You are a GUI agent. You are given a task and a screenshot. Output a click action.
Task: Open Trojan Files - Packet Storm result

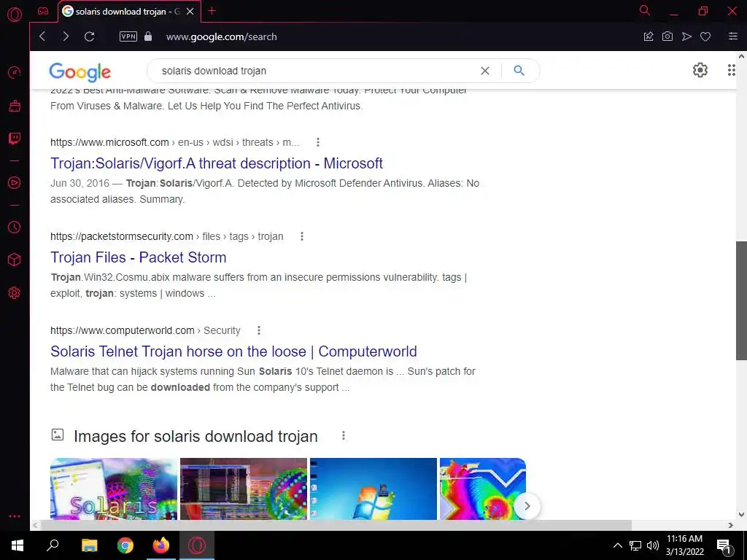pyautogui.click(x=138, y=257)
